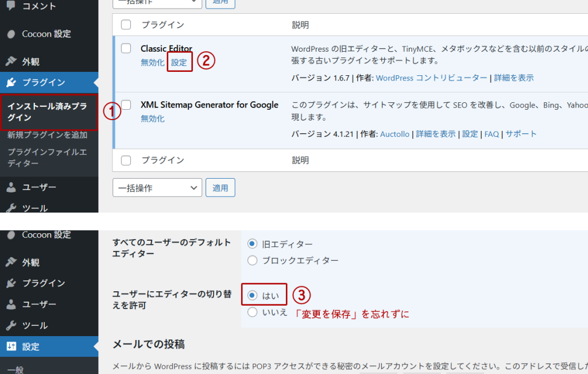This screenshot has width=588, height=374.
Task: Click the 説明 column label in table footer
Action: 300,160
